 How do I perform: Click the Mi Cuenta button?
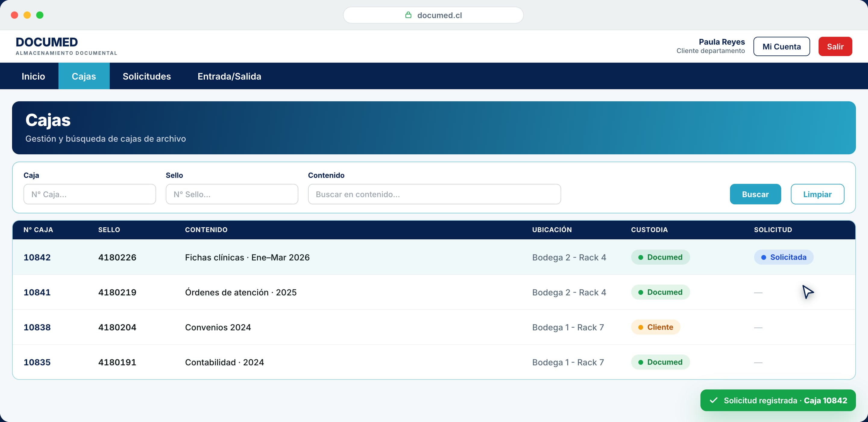(x=782, y=46)
